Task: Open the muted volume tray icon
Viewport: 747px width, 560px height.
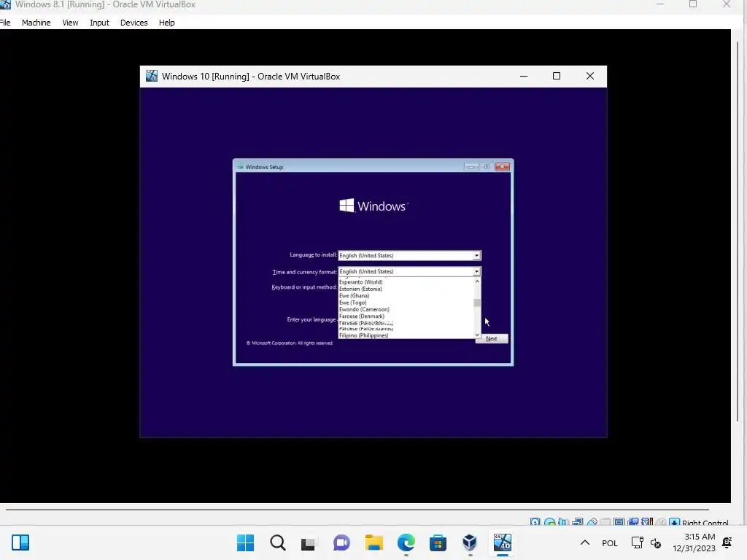Action: pyautogui.click(x=656, y=542)
